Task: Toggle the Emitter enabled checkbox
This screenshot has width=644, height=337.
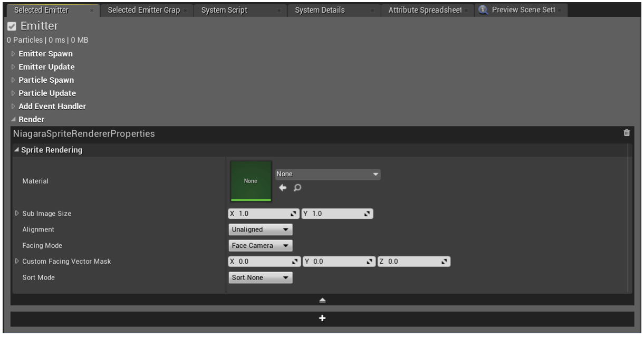Action: (12, 26)
